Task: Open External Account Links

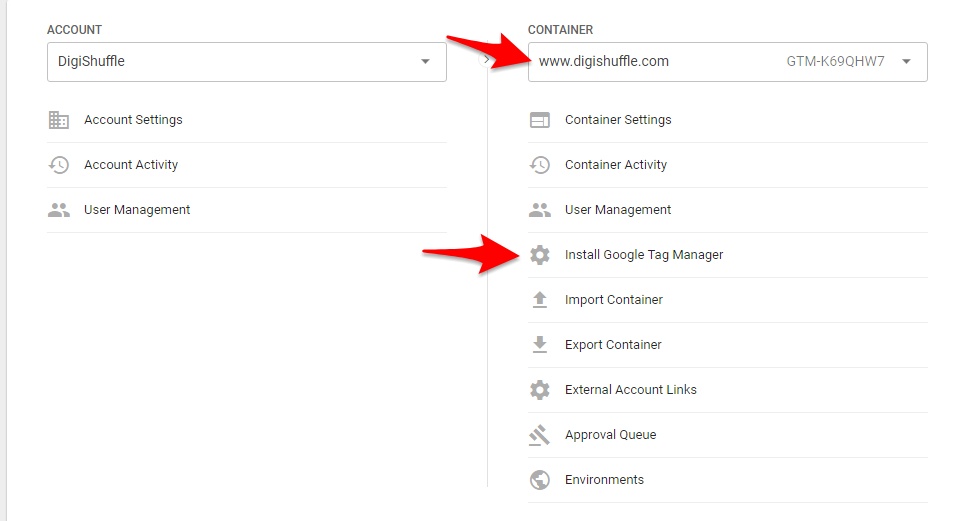Action: pos(728,390)
